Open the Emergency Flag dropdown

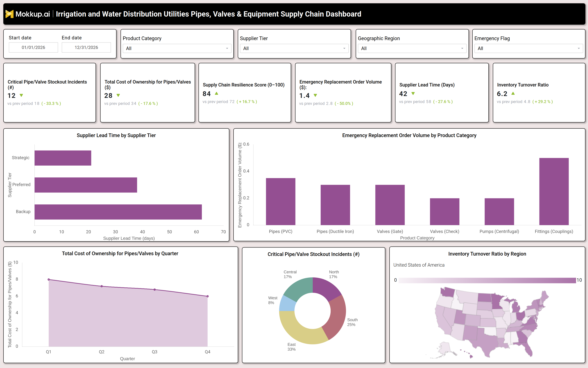click(x=528, y=48)
